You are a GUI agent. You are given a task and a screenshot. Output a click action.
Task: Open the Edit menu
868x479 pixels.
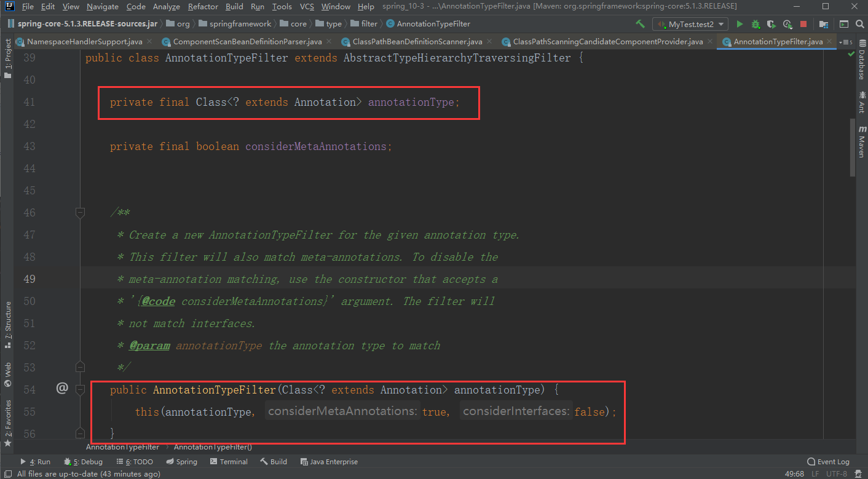(48, 6)
